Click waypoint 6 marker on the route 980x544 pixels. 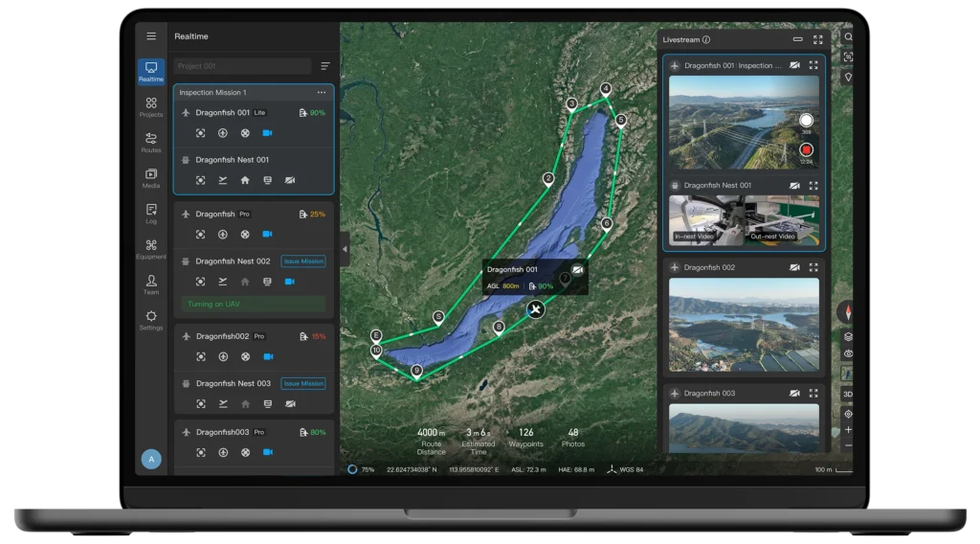tap(607, 223)
